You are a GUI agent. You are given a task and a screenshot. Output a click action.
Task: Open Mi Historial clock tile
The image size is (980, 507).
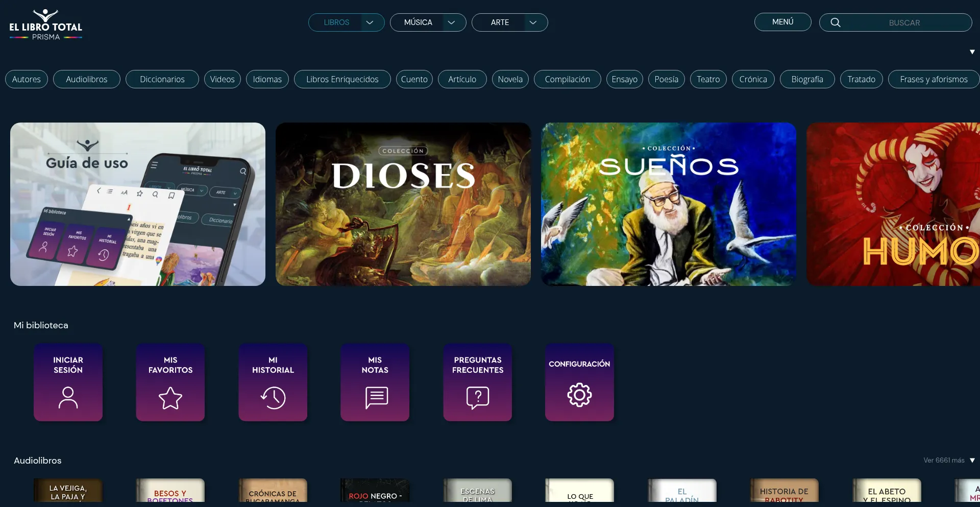(x=273, y=382)
